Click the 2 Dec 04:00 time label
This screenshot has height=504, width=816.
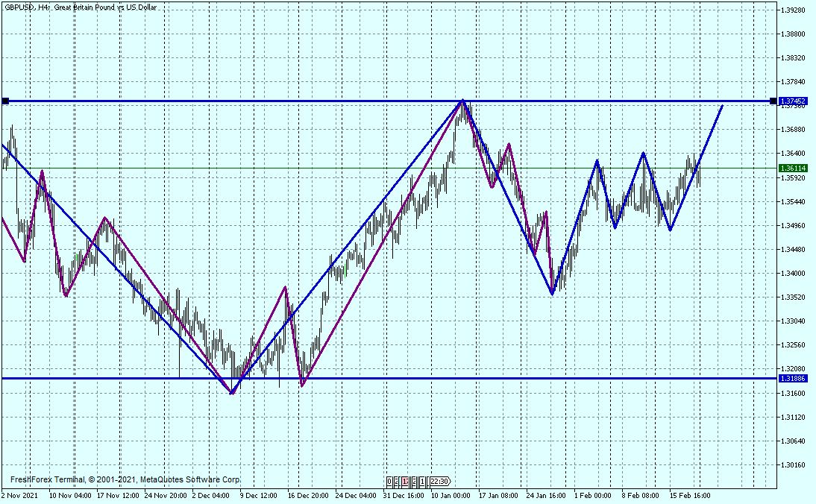(211, 496)
